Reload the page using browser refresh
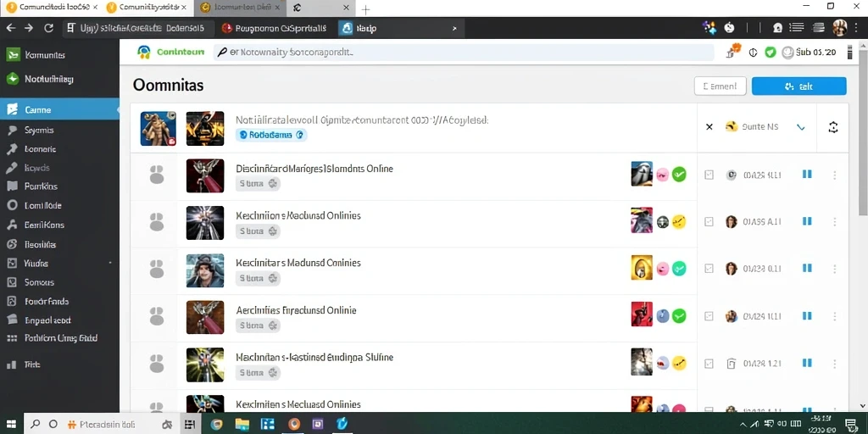 click(x=48, y=28)
